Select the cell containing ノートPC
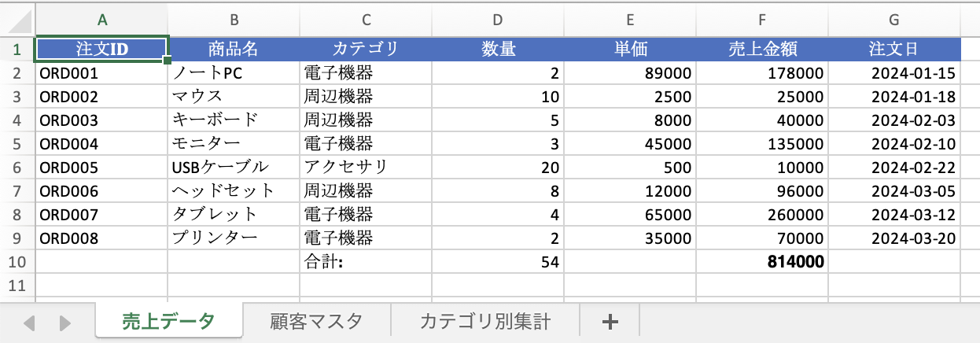Screen dimensions: 980x343 [234, 73]
